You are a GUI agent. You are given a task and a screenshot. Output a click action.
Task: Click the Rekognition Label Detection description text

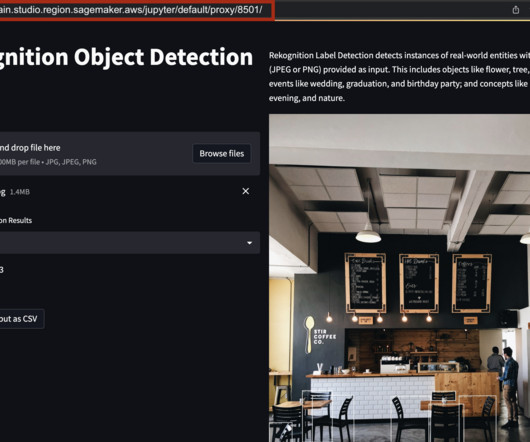[x=399, y=77]
